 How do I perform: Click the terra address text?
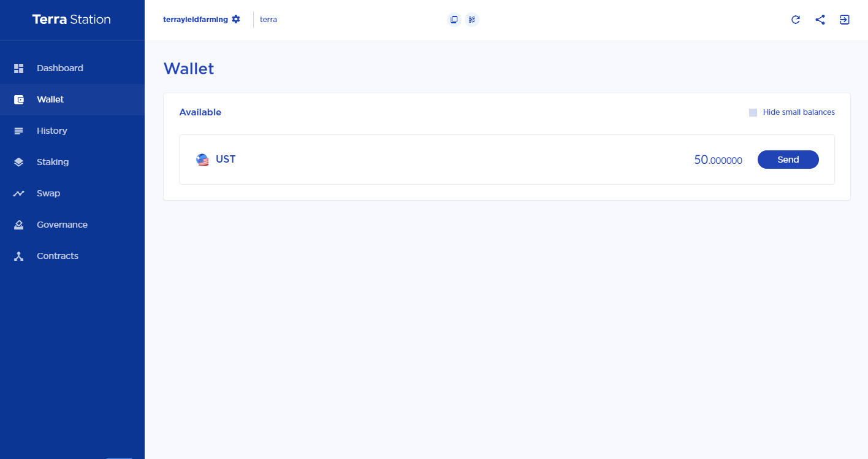(268, 20)
